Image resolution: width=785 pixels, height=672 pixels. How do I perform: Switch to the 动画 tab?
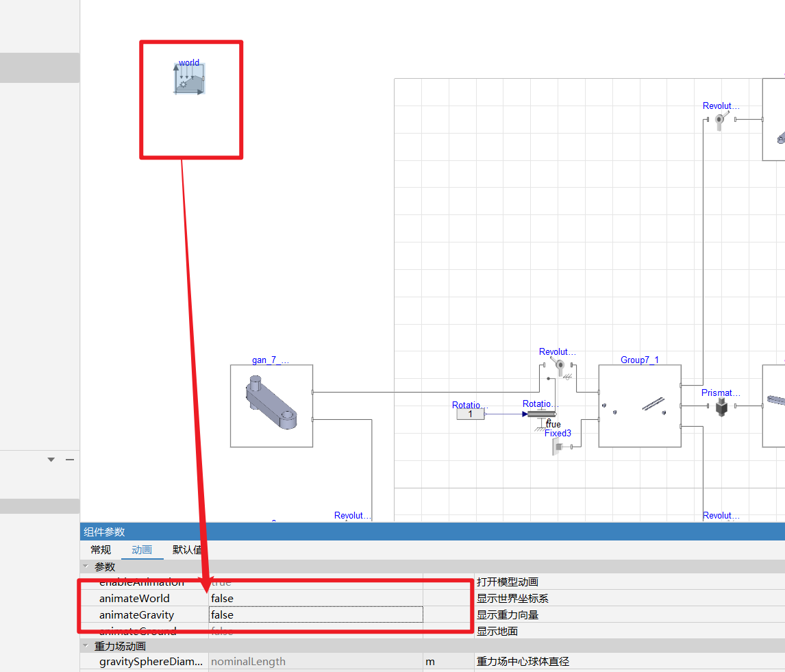[x=142, y=550]
